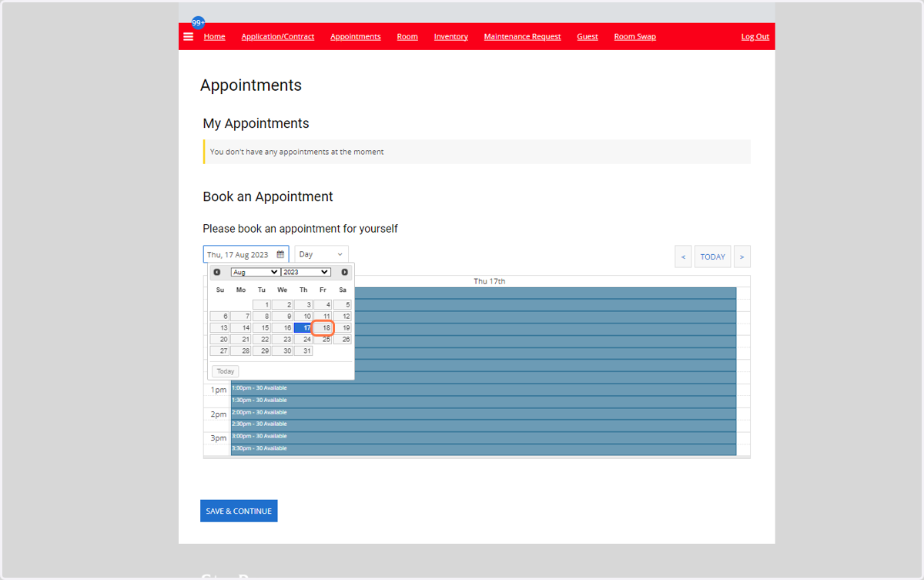
Task: Open Home in the navigation bar
Action: 214,36
